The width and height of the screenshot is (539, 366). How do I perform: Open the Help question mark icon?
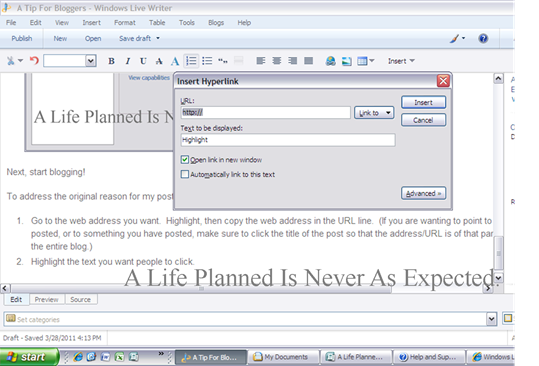tap(483, 38)
